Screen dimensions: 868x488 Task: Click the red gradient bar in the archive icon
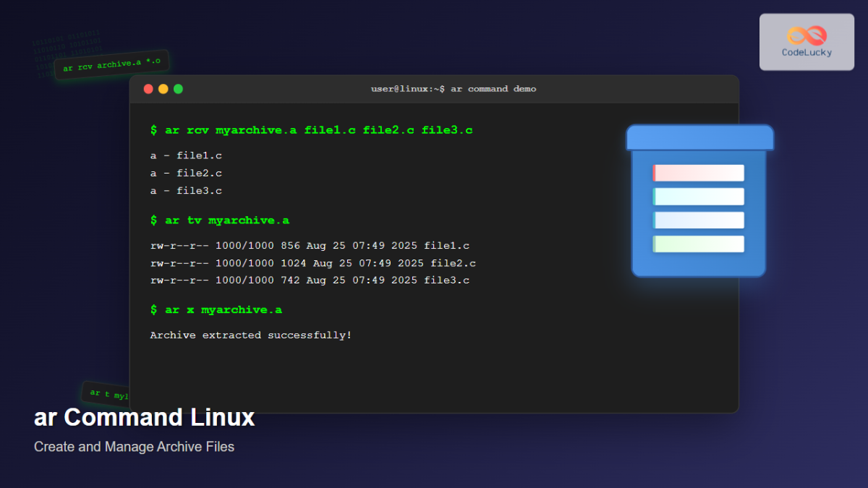[x=698, y=173]
